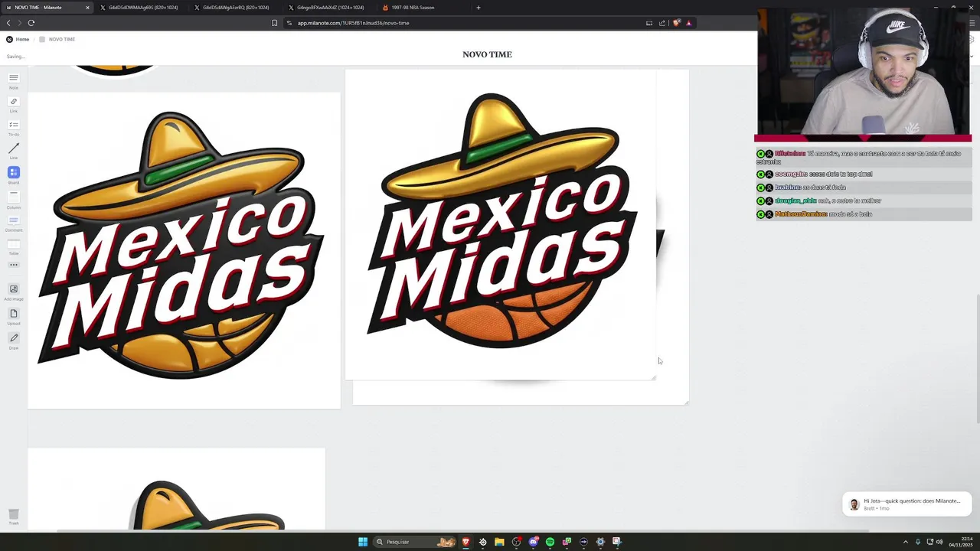Open clock showing 22:14 in taskbar
Image resolution: width=980 pixels, height=551 pixels.
tap(961, 542)
